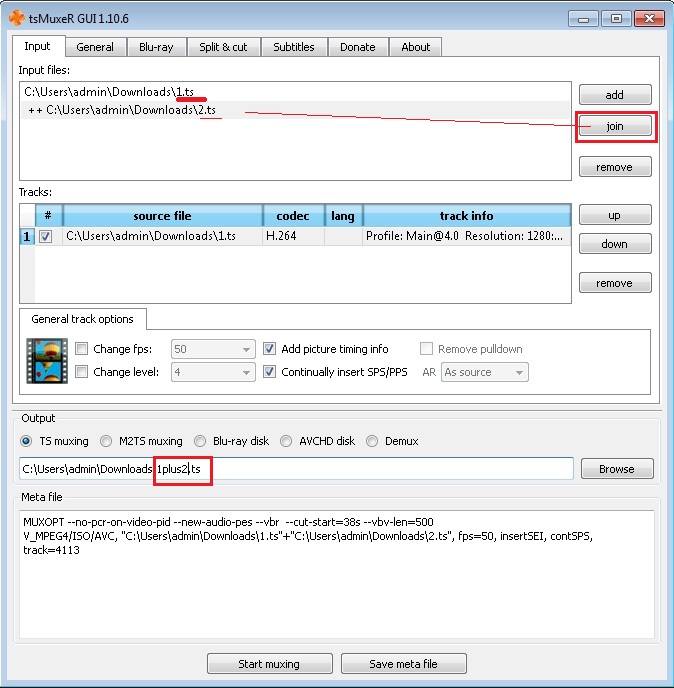Click the track 1 source file cell
Viewport: 674px width, 688px height.
pyautogui.click(x=163, y=236)
